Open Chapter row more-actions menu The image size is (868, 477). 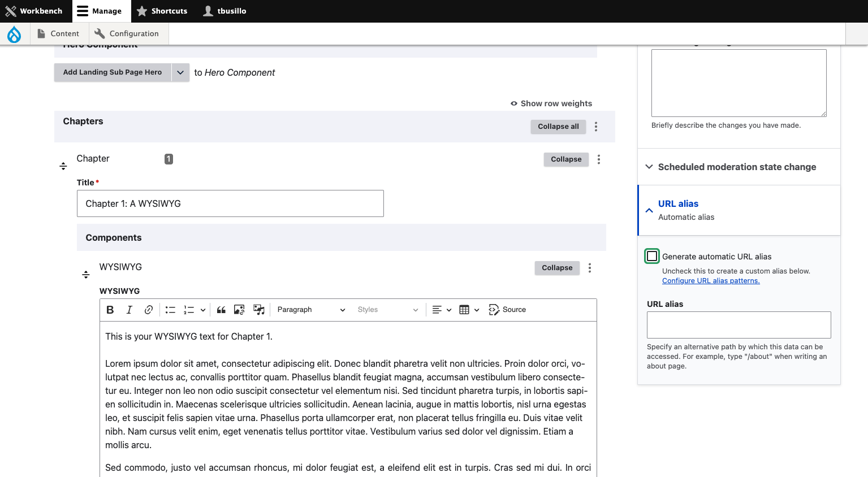(599, 159)
